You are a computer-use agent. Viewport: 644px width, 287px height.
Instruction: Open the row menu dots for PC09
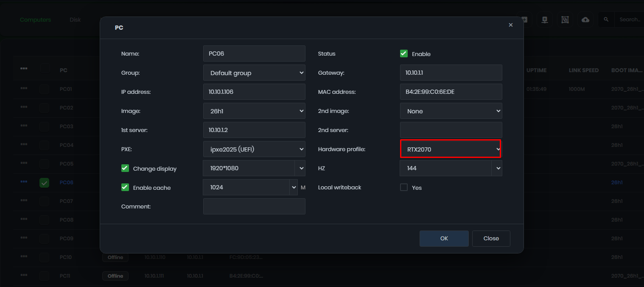[x=24, y=237]
